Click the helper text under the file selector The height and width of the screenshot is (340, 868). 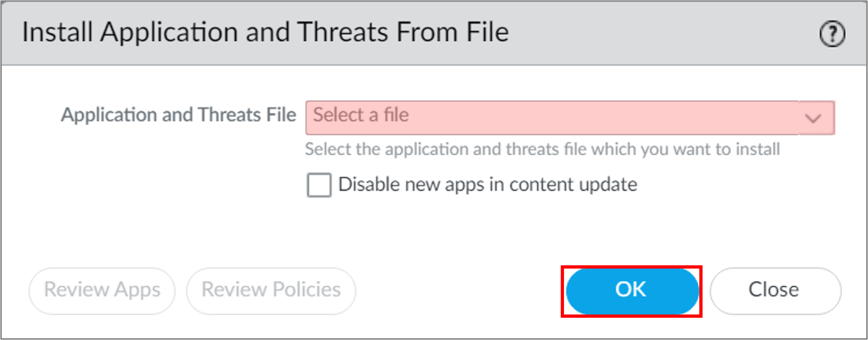coord(542,149)
